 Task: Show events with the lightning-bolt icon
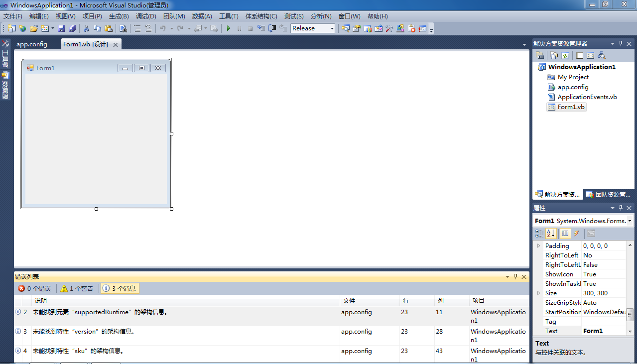(x=577, y=233)
